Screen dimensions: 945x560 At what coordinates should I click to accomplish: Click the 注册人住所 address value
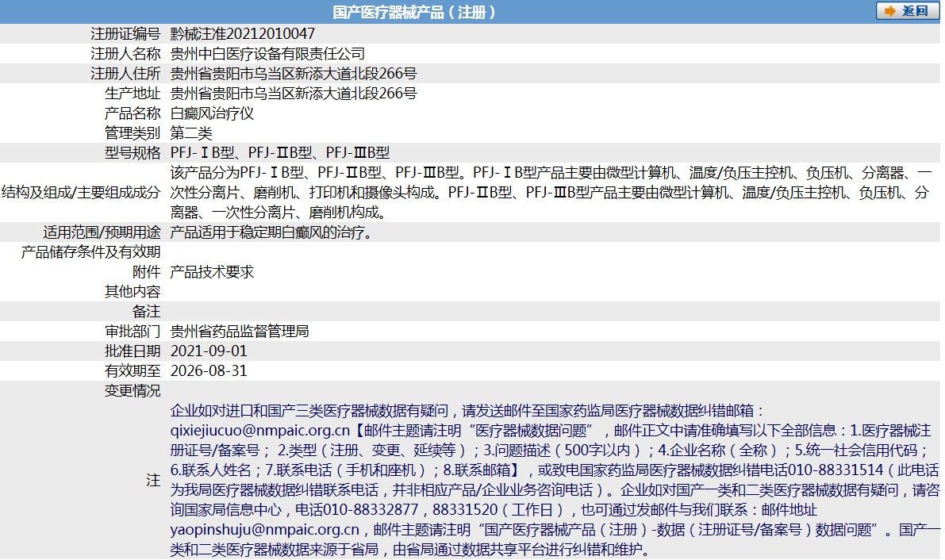[294, 74]
